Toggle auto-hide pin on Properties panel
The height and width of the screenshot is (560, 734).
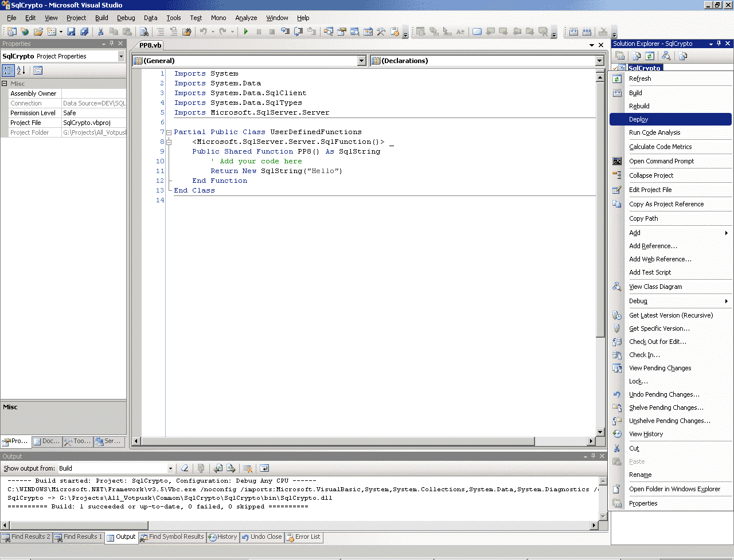coord(112,44)
